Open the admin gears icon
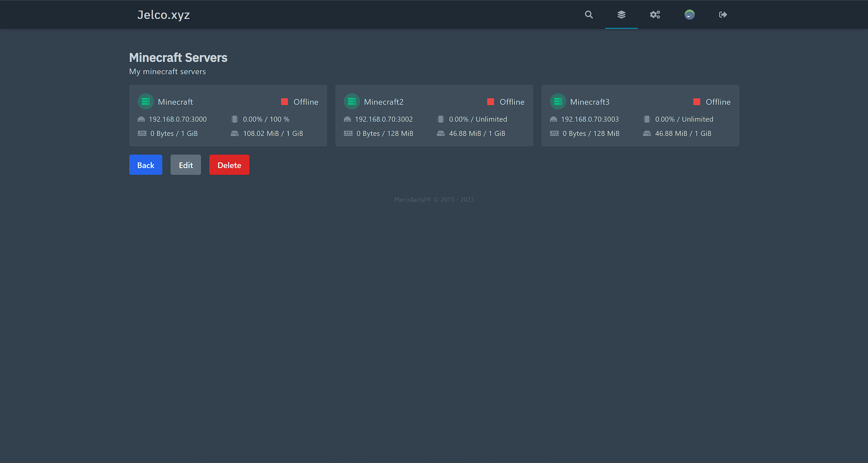 point(655,15)
